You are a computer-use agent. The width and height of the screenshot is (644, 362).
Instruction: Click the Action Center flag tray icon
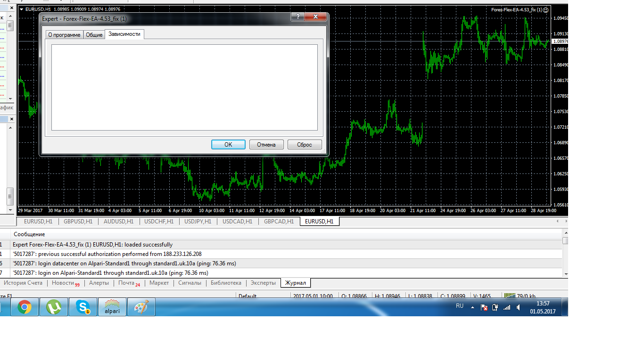[x=484, y=307]
